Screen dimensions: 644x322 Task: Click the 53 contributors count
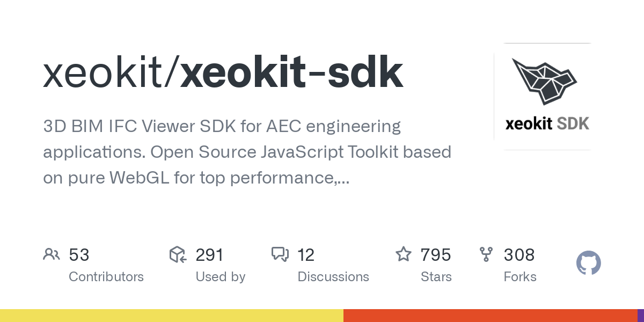pyautogui.click(x=79, y=255)
